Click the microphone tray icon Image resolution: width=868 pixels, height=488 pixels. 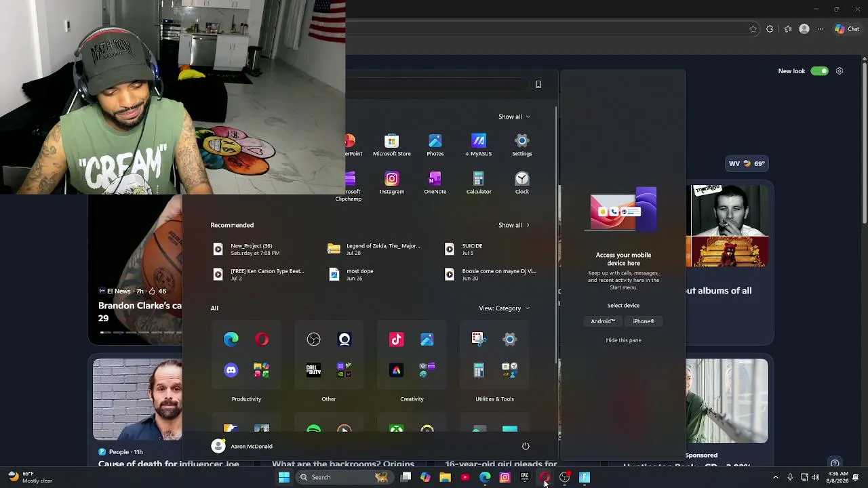pos(790,477)
